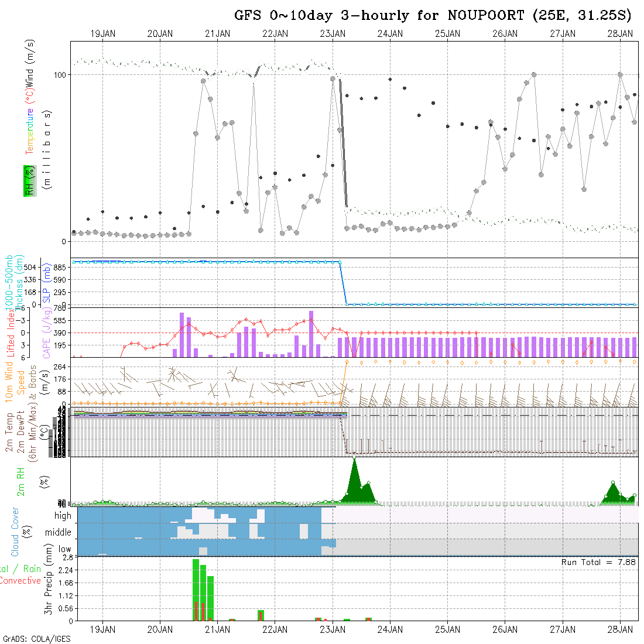Click the 24JAN label on the bottom date axis
The height and width of the screenshot is (644, 644).
pos(390,629)
